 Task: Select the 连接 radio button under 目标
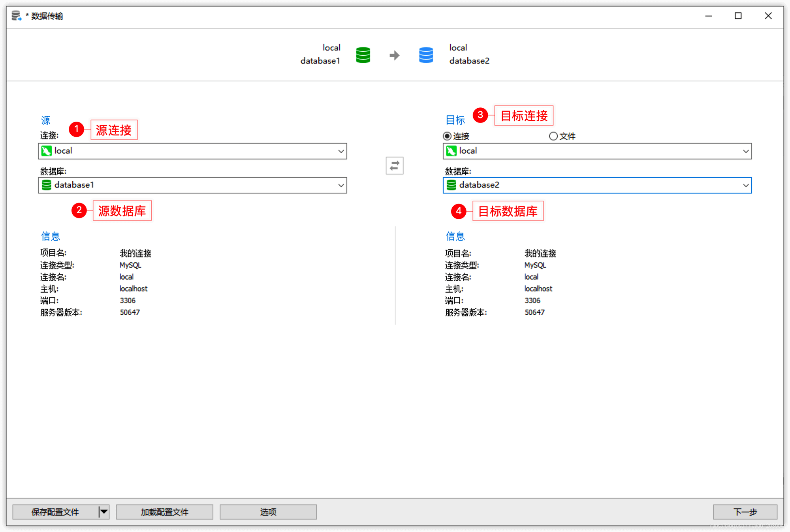(x=447, y=136)
